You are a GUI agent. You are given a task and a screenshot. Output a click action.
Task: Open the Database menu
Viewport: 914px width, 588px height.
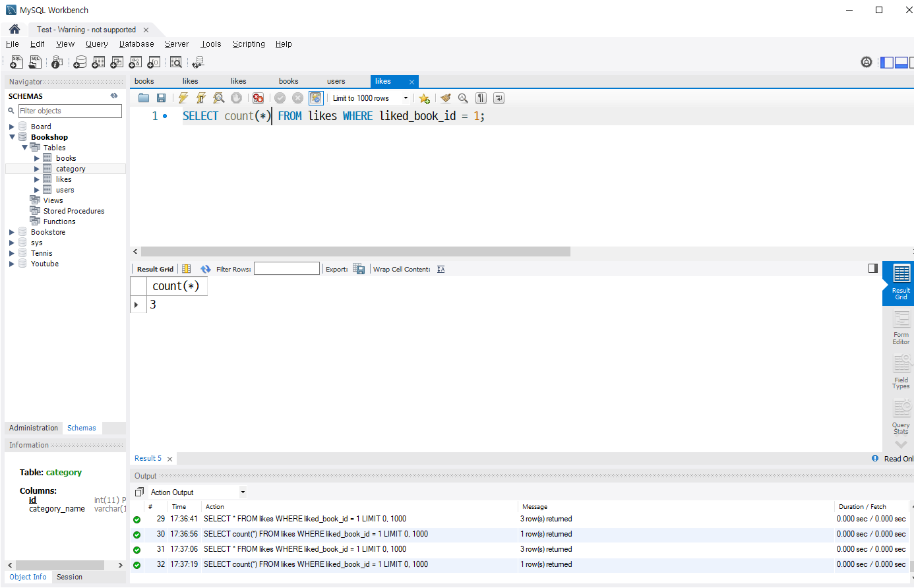[137, 44]
